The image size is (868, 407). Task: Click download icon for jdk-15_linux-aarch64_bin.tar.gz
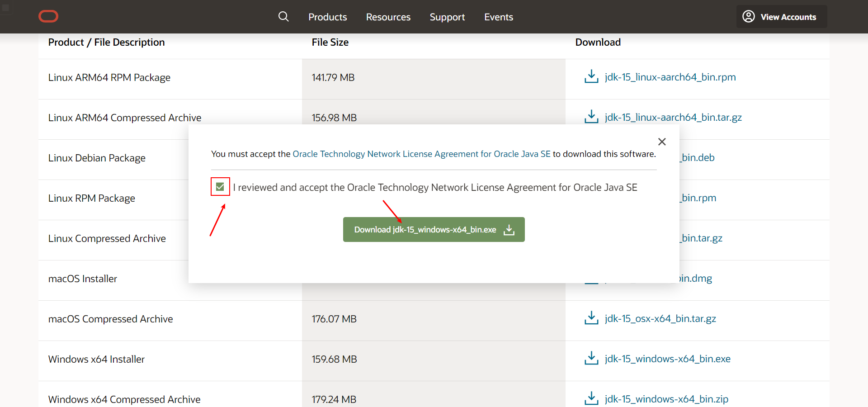591,117
